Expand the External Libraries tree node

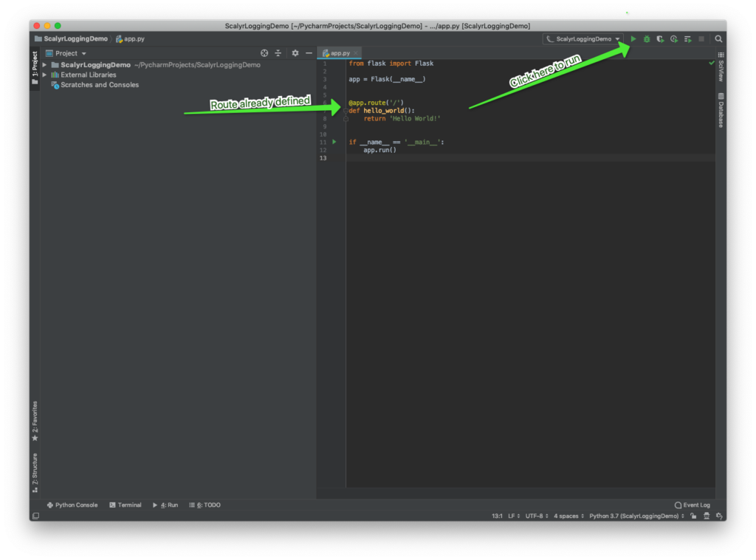tap(44, 75)
